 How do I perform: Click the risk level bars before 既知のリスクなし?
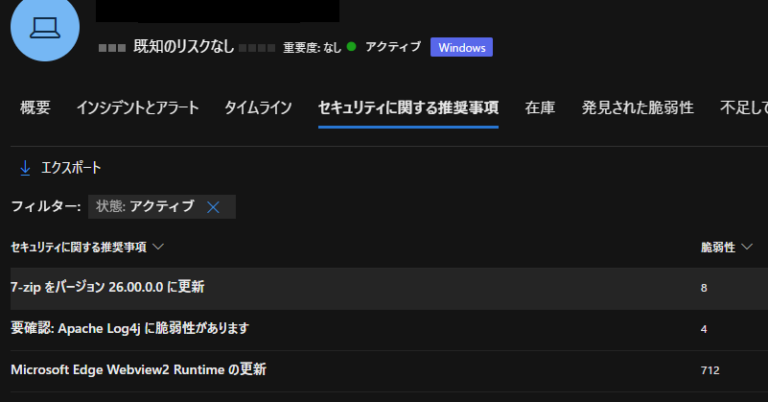pyautogui.click(x=112, y=48)
